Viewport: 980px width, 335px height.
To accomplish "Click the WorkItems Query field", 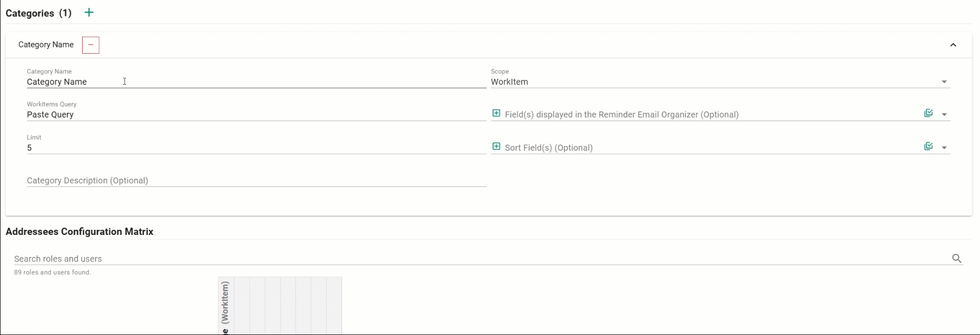I will click(x=255, y=115).
